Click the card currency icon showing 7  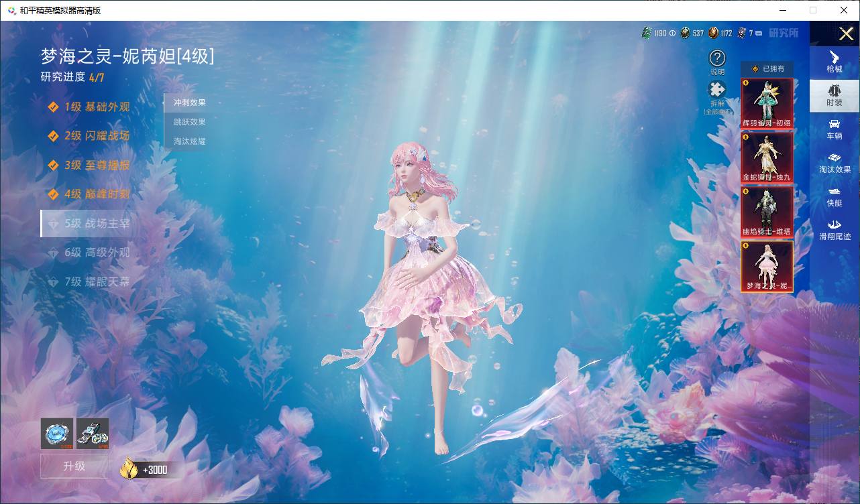point(742,32)
